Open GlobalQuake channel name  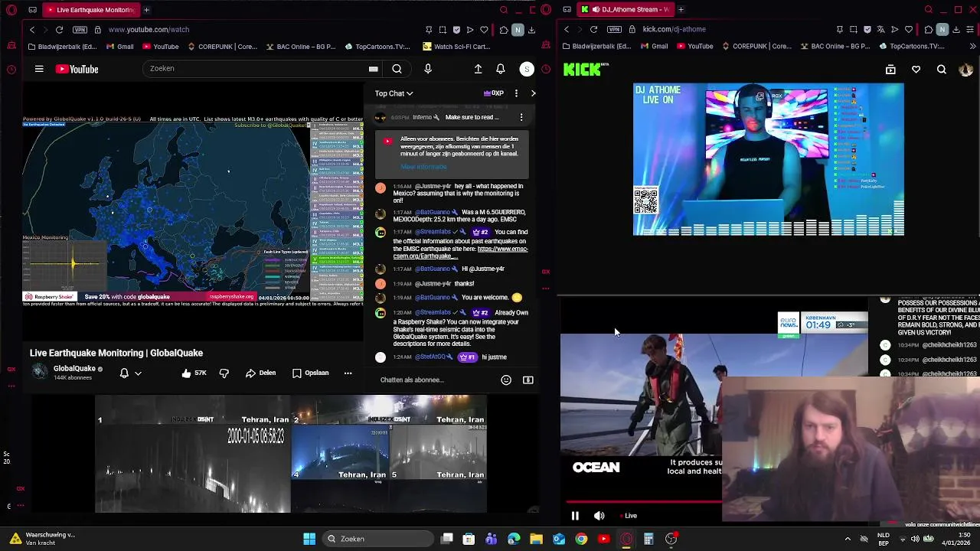(x=74, y=369)
